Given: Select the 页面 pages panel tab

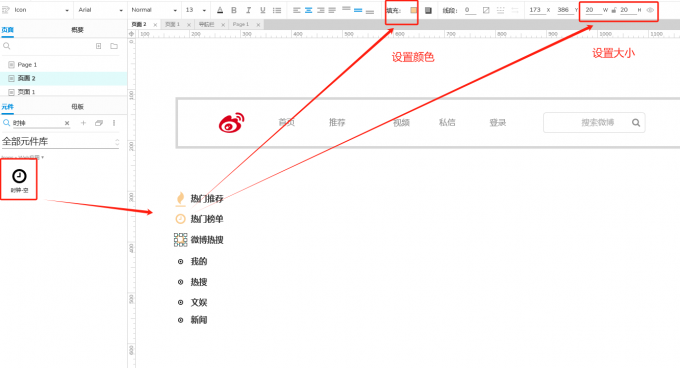Looking at the screenshot, I should coord(8,30).
